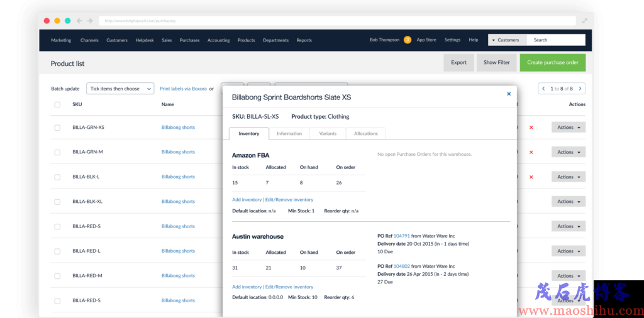Click the fullscreen expand icon in browser
This screenshot has height=318, width=644.
point(584,21)
